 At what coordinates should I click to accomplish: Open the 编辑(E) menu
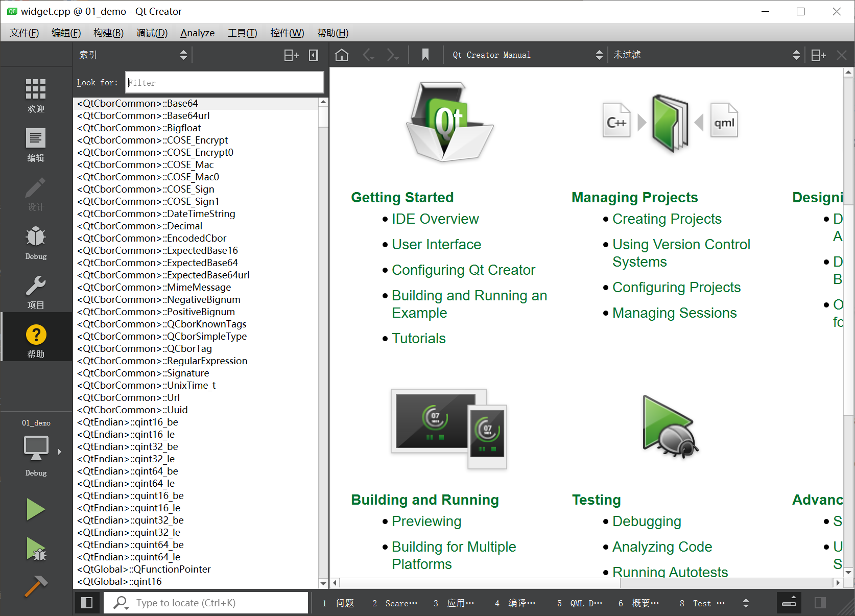point(66,33)
